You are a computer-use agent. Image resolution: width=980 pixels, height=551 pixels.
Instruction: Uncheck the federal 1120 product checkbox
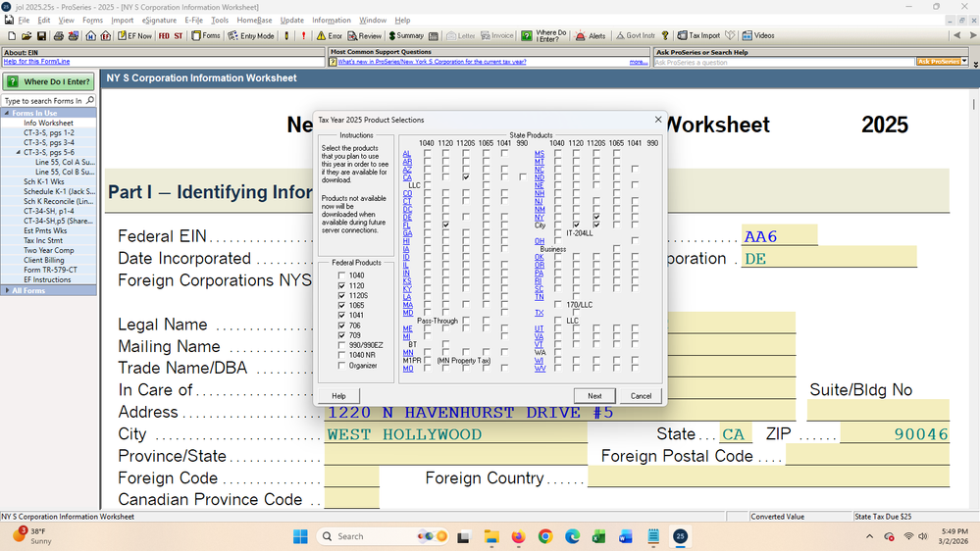341,285
